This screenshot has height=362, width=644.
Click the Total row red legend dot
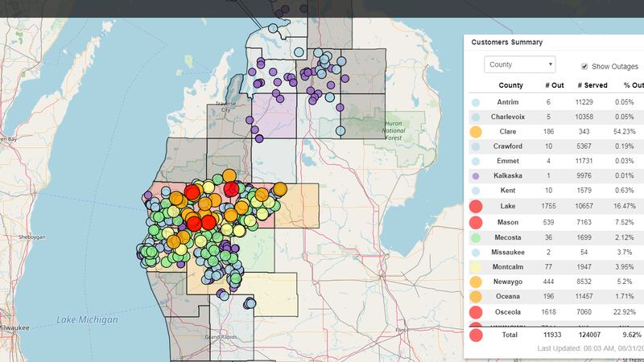[x=476, y=335]
